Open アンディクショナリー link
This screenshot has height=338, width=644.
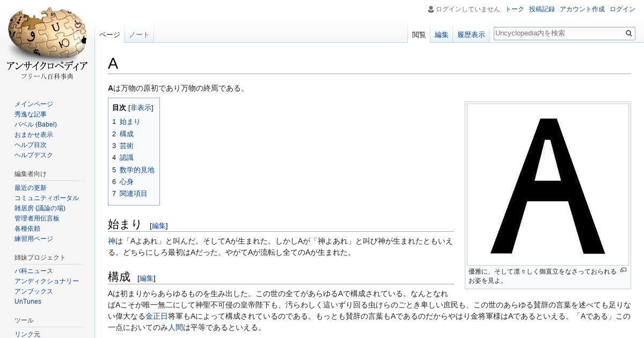[x=47, y=281]
